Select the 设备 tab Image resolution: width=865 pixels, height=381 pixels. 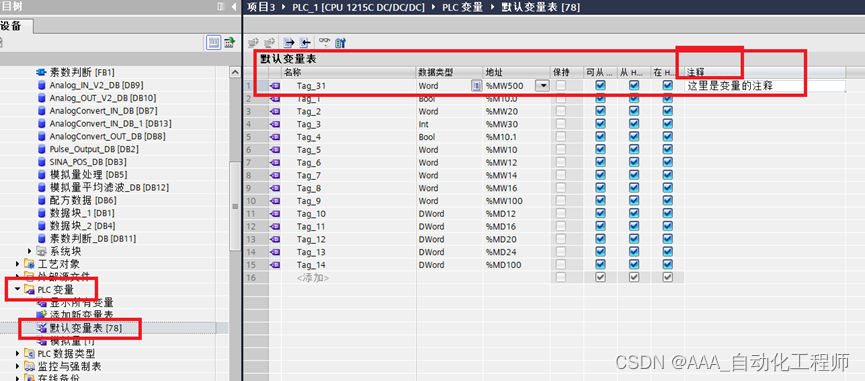pos(11,26)
